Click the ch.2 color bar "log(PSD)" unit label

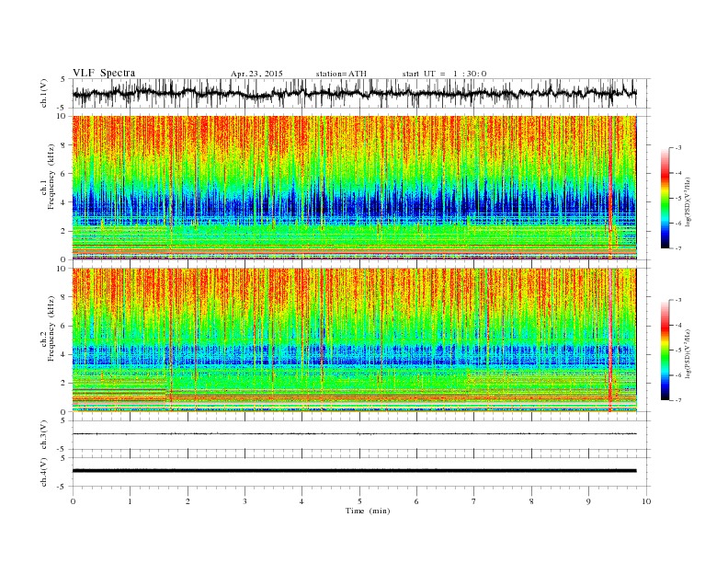(688, 354)
